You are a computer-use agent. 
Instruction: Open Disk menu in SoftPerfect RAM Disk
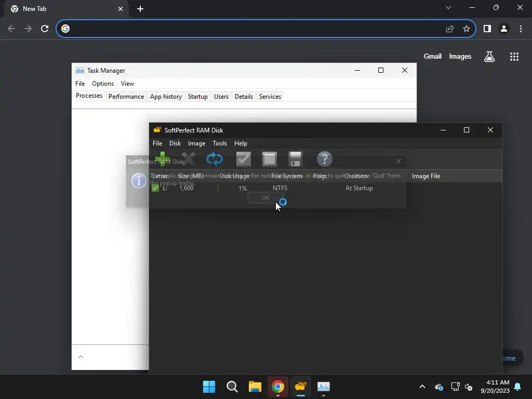click(175, 143)
